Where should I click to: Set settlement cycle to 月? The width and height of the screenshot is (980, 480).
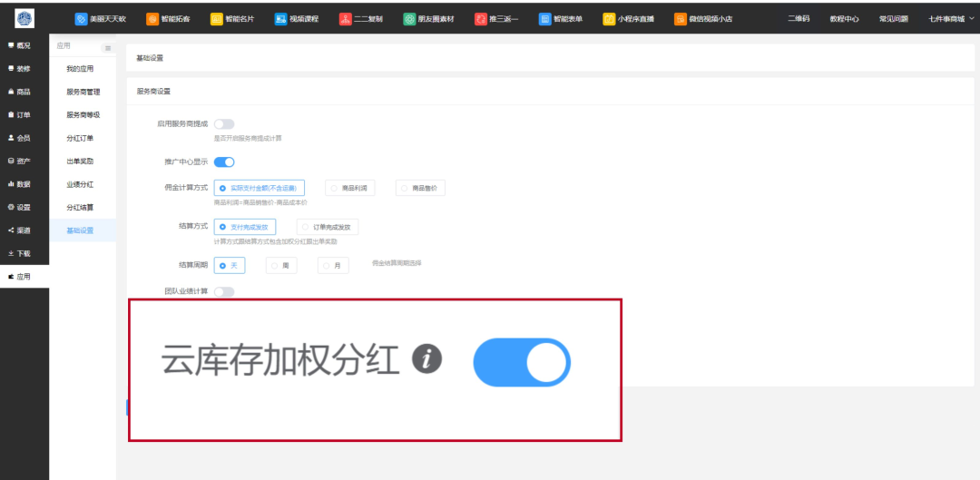click(x=333, y=266)
